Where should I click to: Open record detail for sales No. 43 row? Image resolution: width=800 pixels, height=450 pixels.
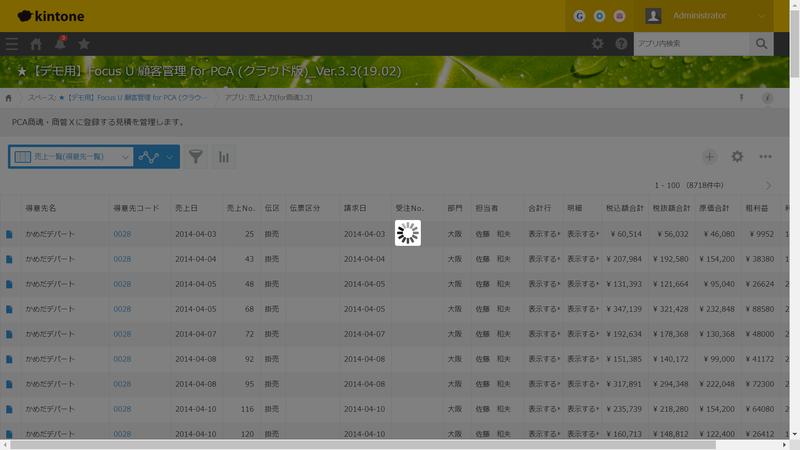click(x=9, y=259)
